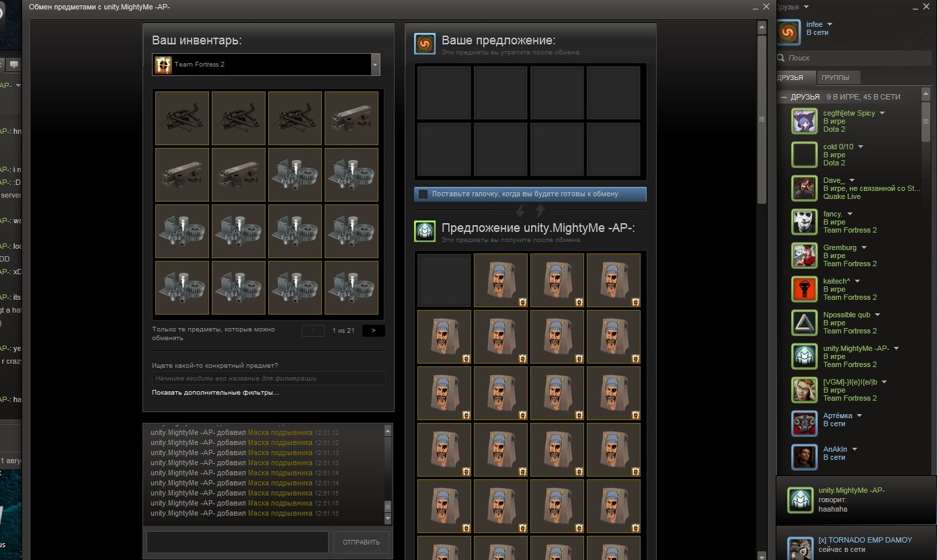The height and width of the screenshot is (560, 937).
Task: Click unity.MightyMe -AP- avatar in friends list
Action: tap(804, 356)
